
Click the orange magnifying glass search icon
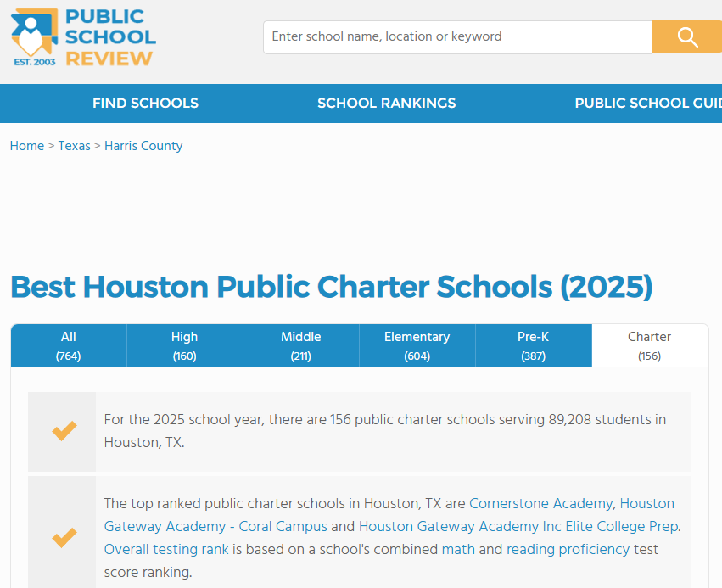686,36
